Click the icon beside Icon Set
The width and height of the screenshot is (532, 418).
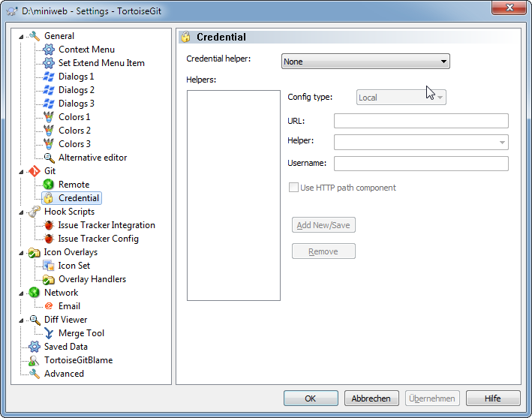[x=49, y=266]
